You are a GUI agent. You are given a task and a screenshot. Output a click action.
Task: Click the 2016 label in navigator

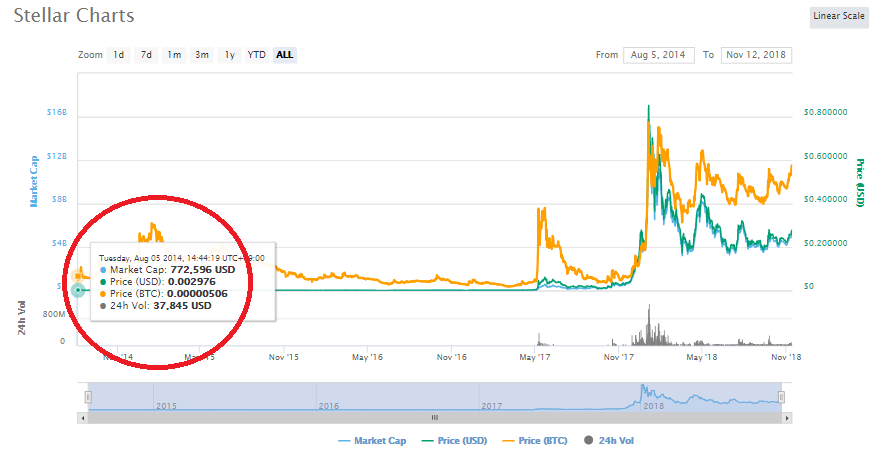[x=328, y=406]
